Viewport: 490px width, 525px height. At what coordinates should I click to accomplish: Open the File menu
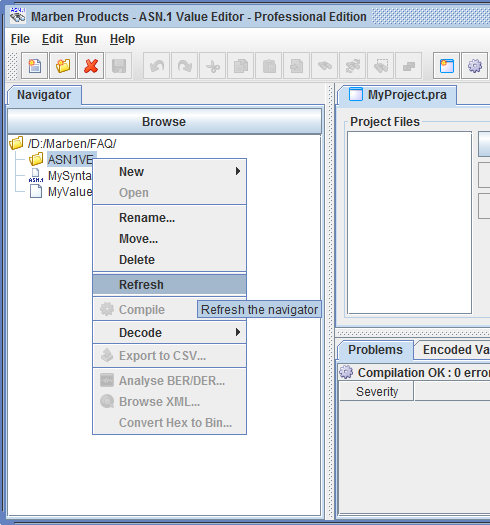pos(20,39)
